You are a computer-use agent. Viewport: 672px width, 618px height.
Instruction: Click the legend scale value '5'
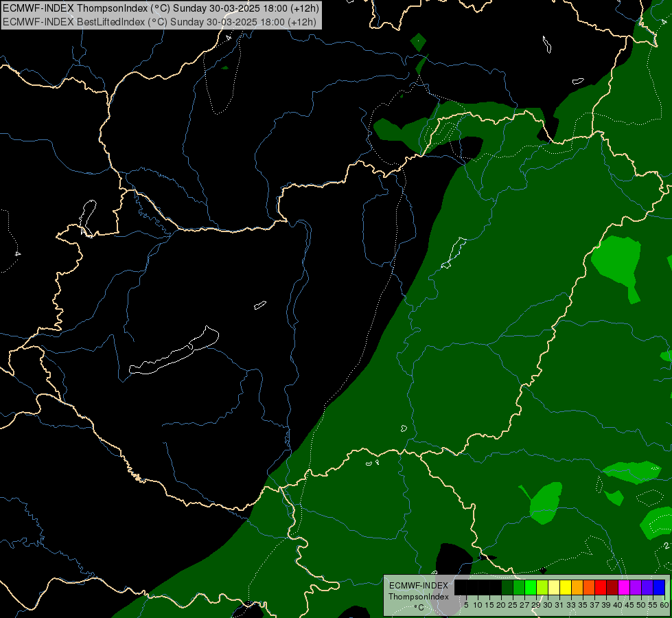point(466,605)
